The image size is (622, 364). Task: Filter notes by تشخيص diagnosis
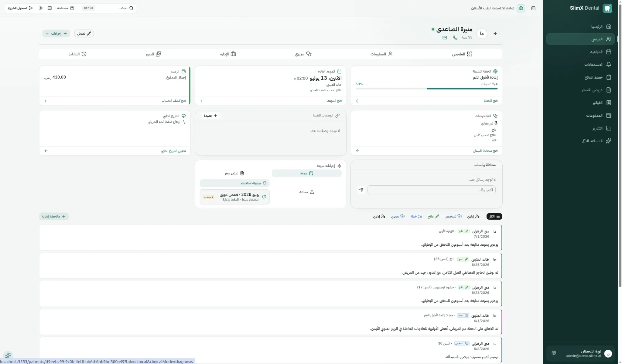tap(453, 216)
